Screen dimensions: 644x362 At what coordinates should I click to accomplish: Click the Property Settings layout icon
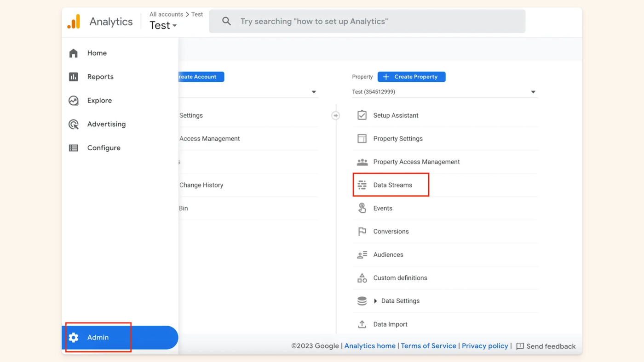pyautogui.click(x=362, y=139)
